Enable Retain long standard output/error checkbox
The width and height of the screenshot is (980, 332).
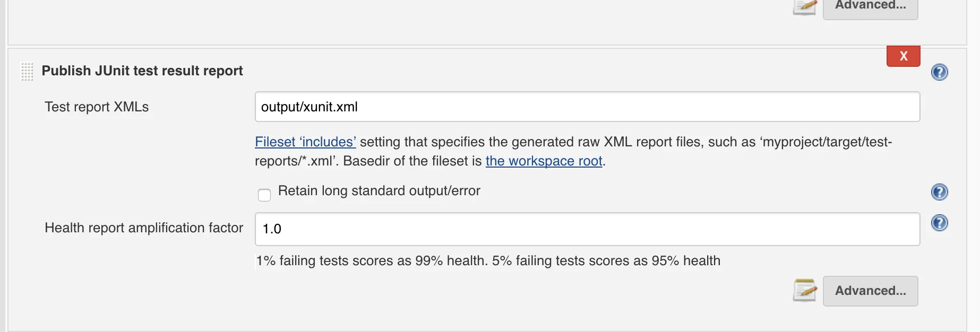point(264,195)
